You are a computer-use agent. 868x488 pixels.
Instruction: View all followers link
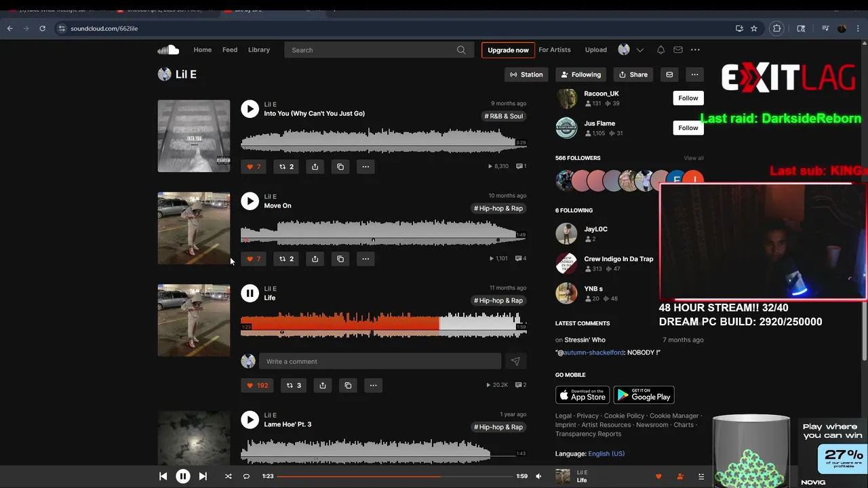tap(694, 158)
